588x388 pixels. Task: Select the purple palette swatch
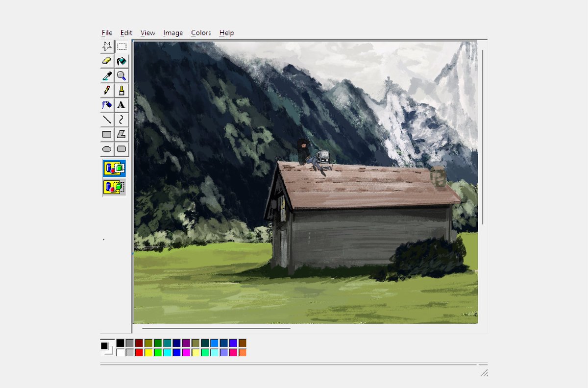point(186,343)
